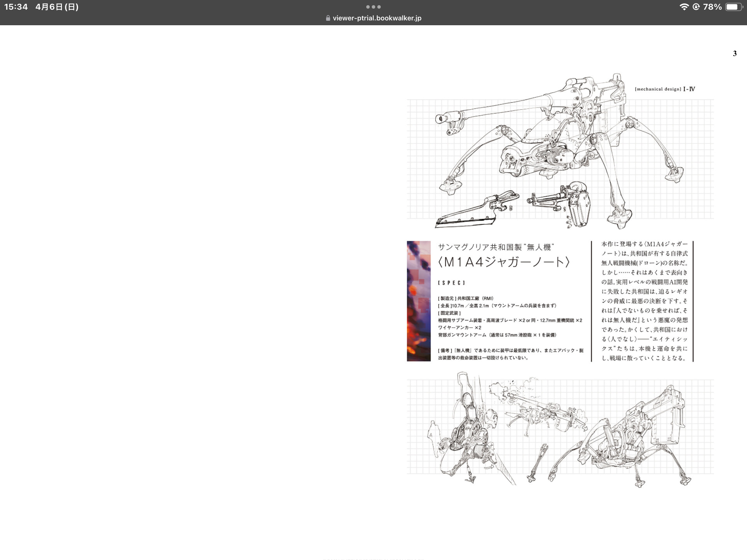The image size is (747, 560).
Task: Tap the 15:34 clock in status bar
Action: [x=16, y=7]
